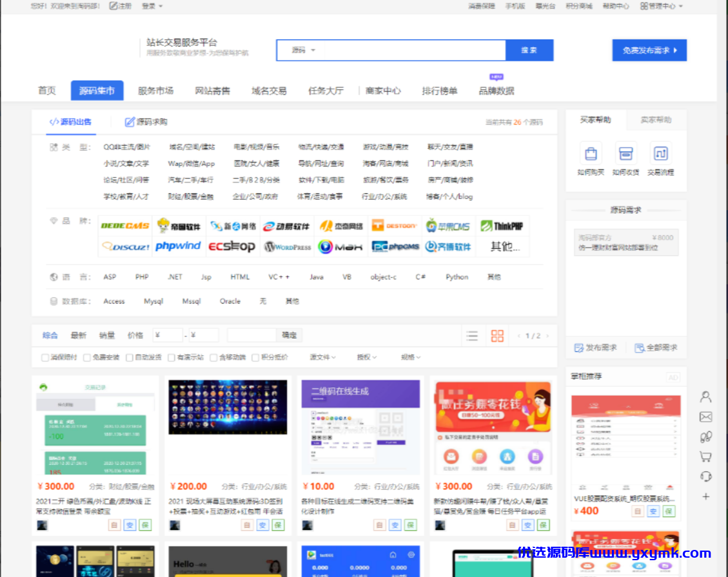Tick the 消保赔付 checkbox
The width and height of the screenshot is (728, 577).
click(45, 357)
